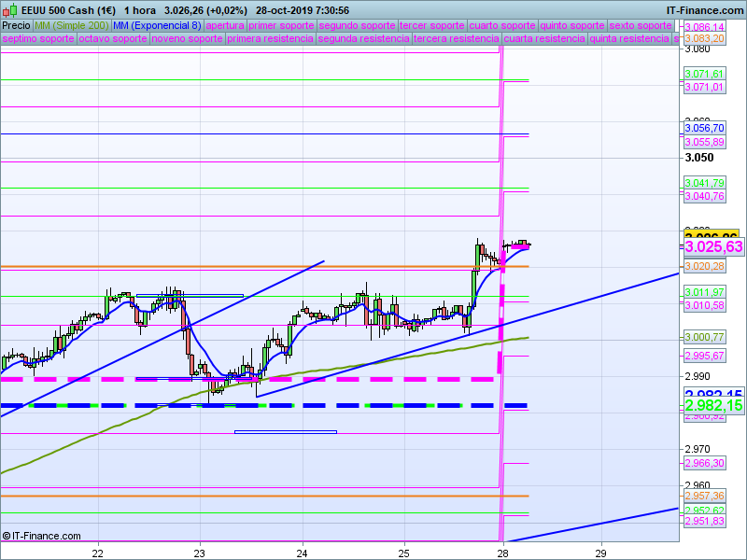
Task: Click the quinto soporte legend label
Action: [572, 26]
